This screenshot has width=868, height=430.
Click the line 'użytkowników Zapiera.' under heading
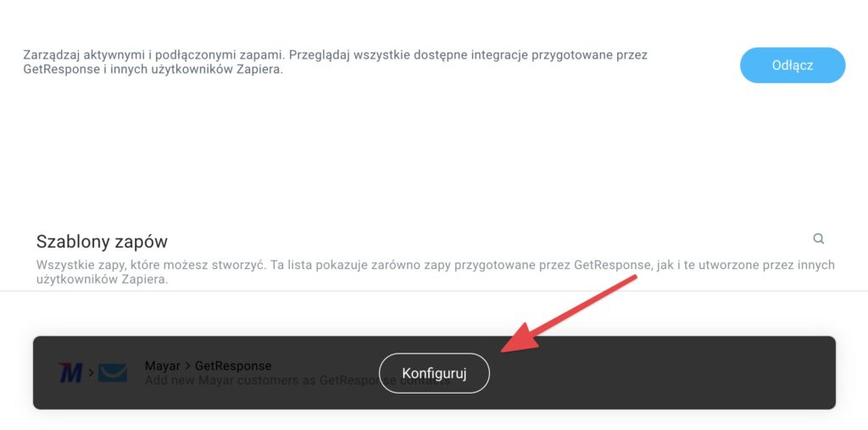click(102, 280)
